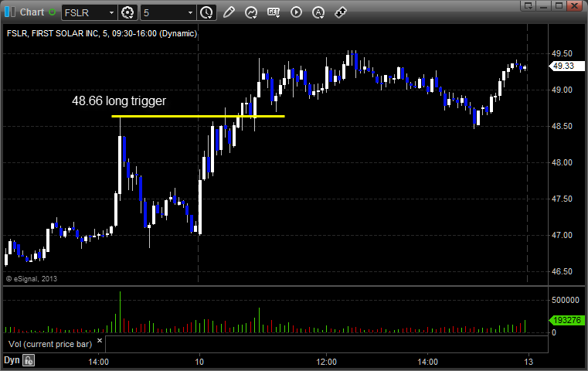Open the studies chart-line icon menu

[251, 12]
